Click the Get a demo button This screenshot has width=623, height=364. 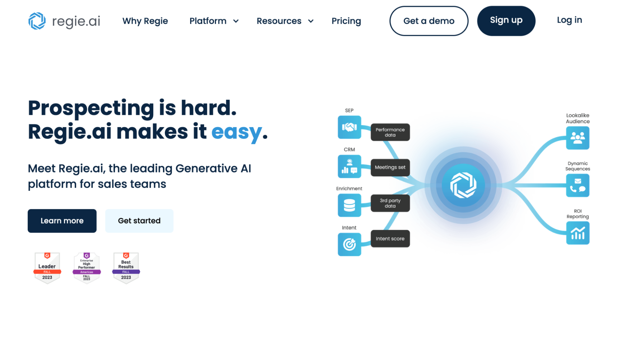(x=429, y=20)
